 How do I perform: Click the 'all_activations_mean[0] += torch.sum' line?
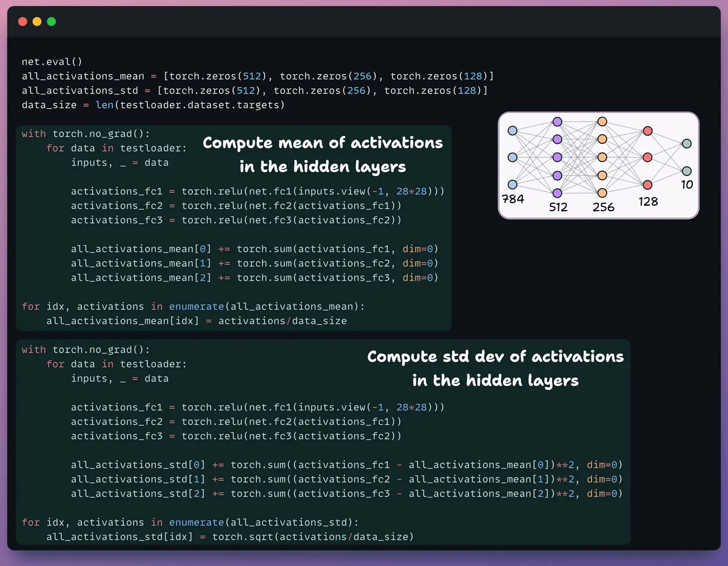(x=254, y=249)
